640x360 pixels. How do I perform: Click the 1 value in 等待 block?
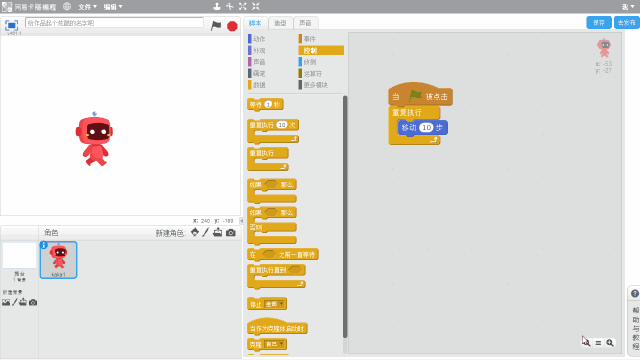click(268, 104)
